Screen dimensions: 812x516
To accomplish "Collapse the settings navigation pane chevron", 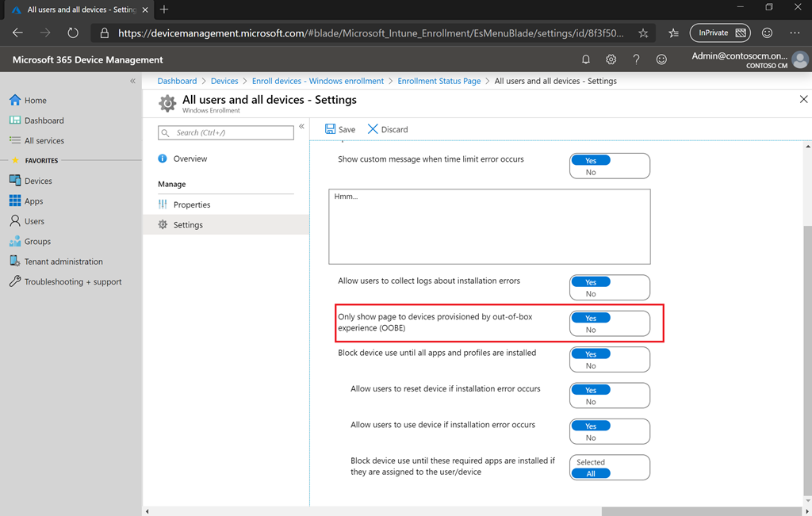I will click(301, 125).
